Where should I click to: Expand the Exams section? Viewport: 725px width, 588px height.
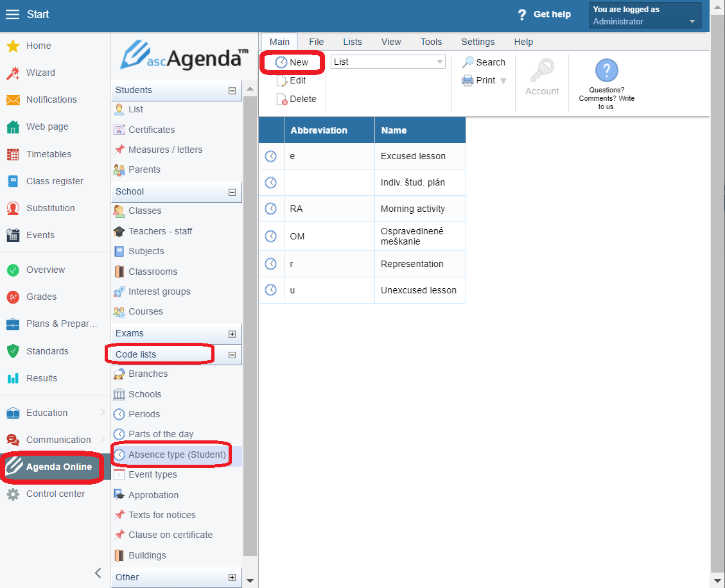[x=232, y=334]
